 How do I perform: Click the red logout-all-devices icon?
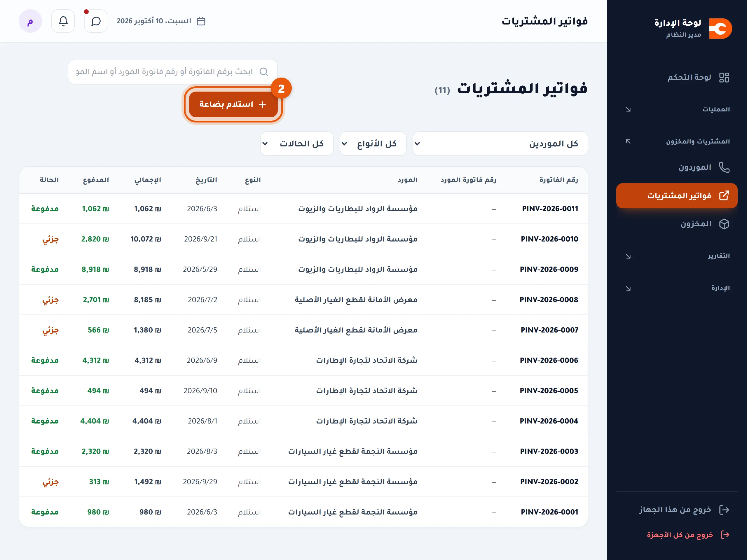[x=725, y=535]
